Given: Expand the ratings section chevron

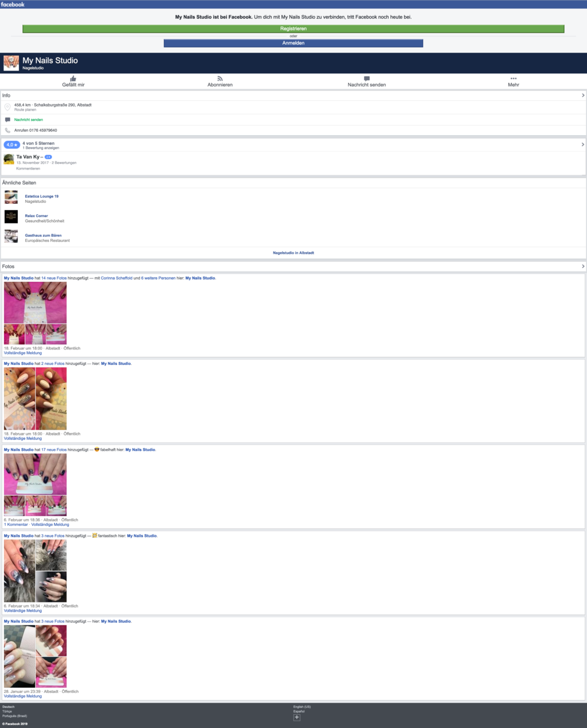Looking at the screenshot, I should click(582, 145).
